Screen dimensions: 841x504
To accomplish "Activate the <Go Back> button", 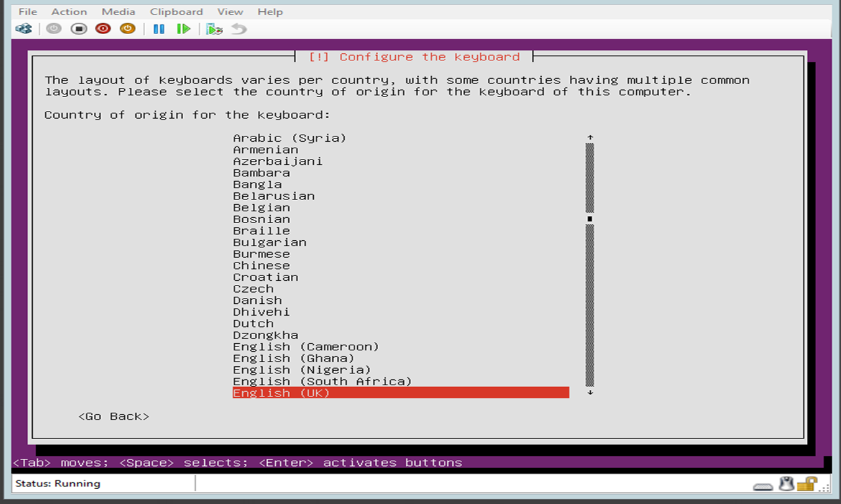I will point(114,417).
